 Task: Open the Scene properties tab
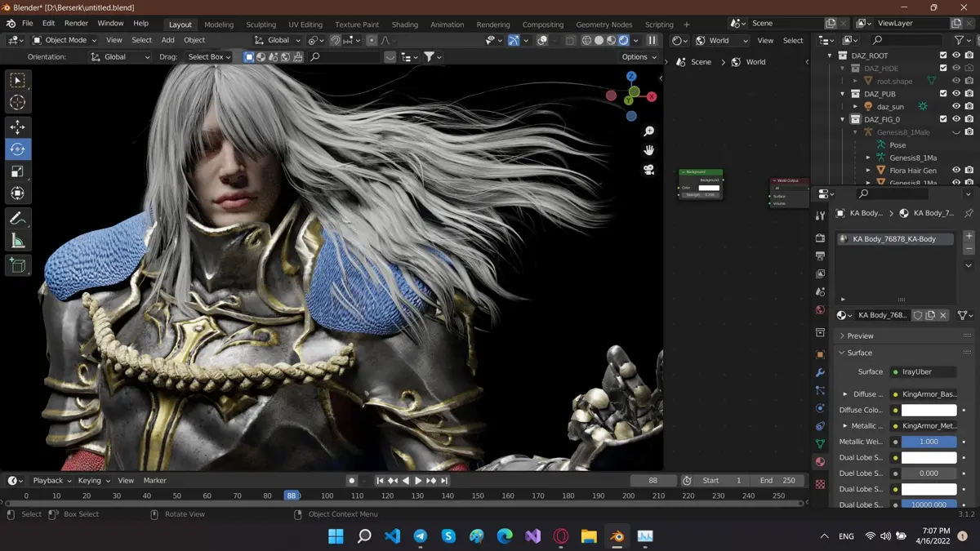[820, 291]
